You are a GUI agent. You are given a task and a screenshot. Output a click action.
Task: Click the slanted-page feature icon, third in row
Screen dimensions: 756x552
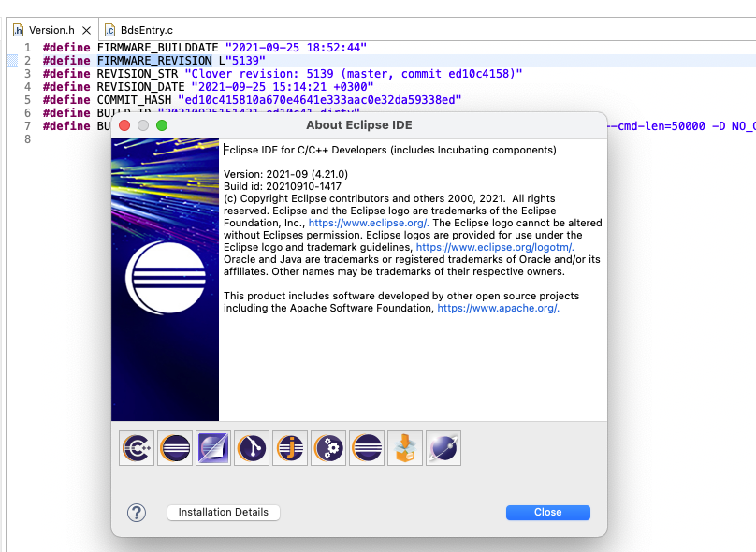[213, 448]
